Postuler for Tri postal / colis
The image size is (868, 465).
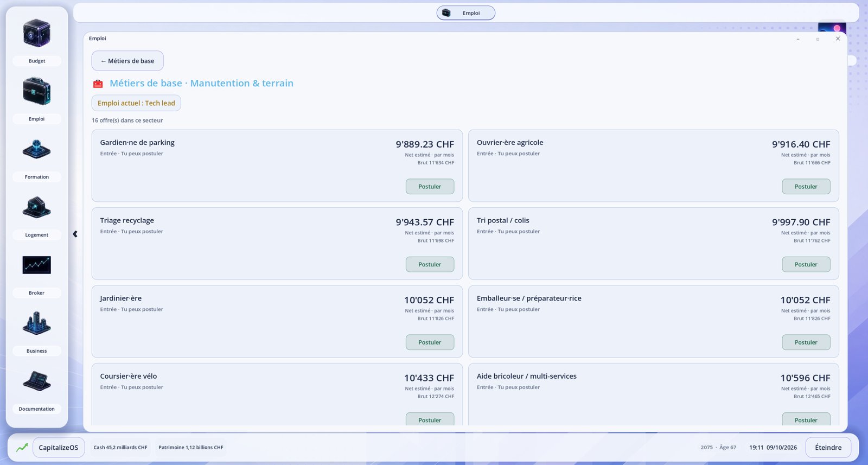[x=806, y=265]
